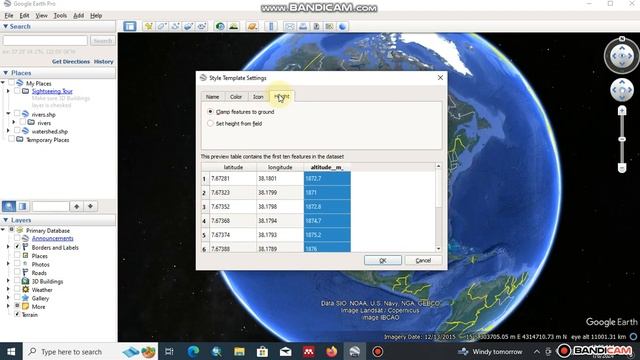This screenshot has width=640, height=360.
Task: Select Clamp features to ground option
Action: click(x=210, y=111)
